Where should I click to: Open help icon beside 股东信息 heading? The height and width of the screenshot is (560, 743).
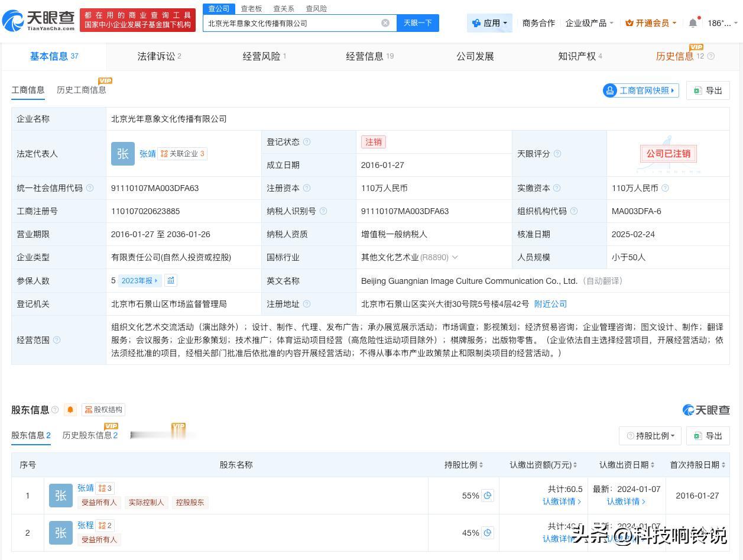[55, 410]
